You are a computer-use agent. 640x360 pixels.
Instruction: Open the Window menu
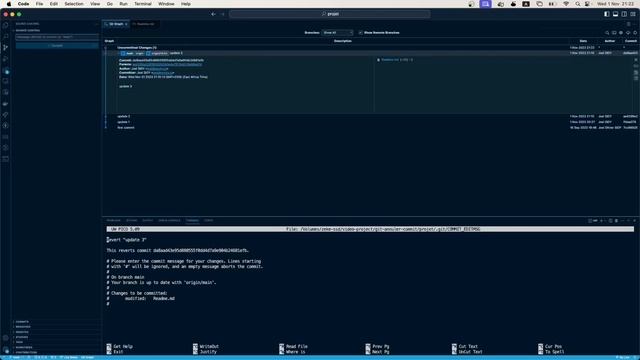(x=166, y=4)
